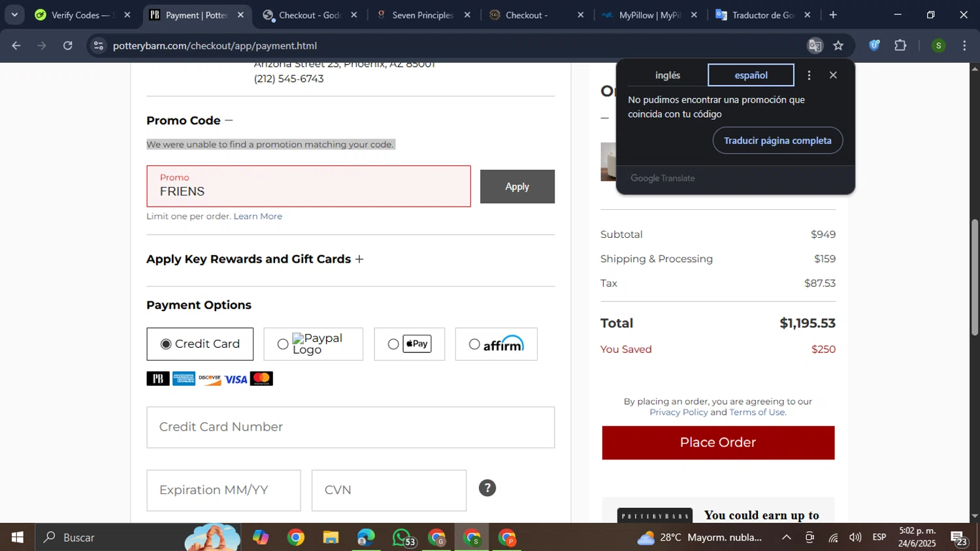Bookmark this page with the star icon
The width and height of the screenshot is (980, 551).
(x=839, y=46)
